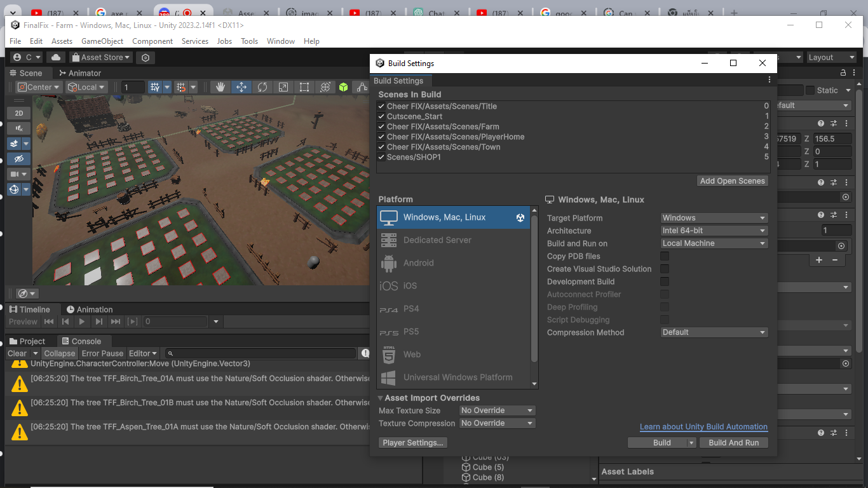Open the Target Platform dropdown
The width and height of the screenshot is (868, 488).
click(714, 218)
